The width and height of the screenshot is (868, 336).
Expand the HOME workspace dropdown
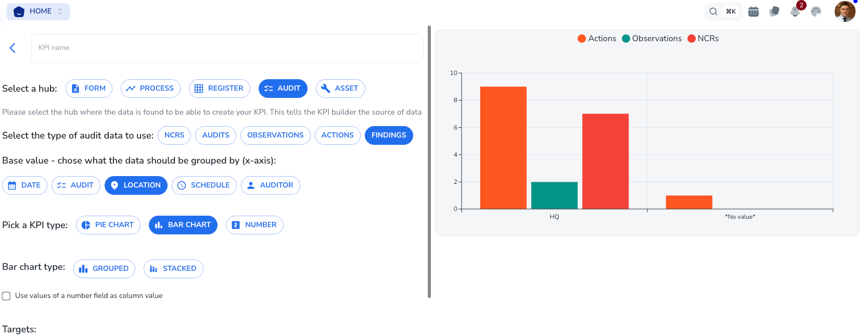pyautogui.click(x=38, y=11)
